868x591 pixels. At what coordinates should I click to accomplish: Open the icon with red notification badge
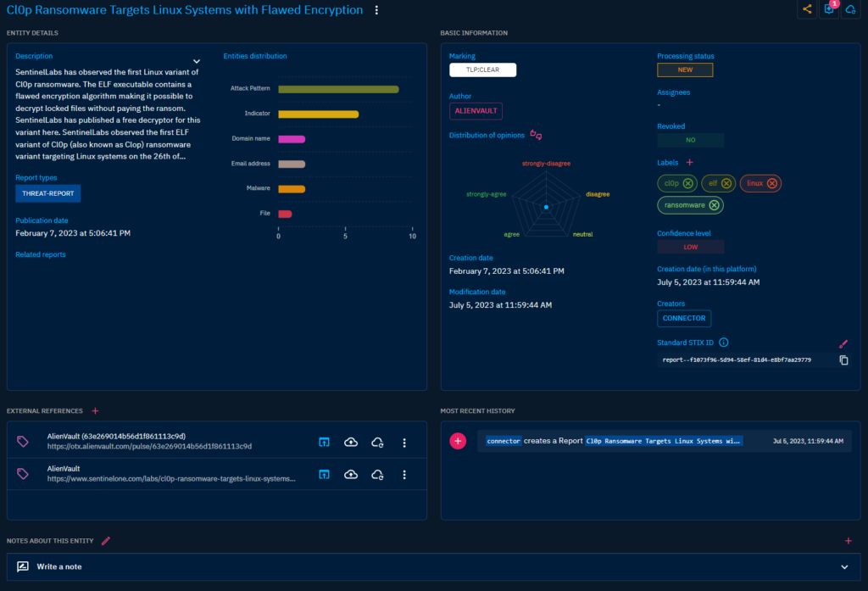coord(829,9)
